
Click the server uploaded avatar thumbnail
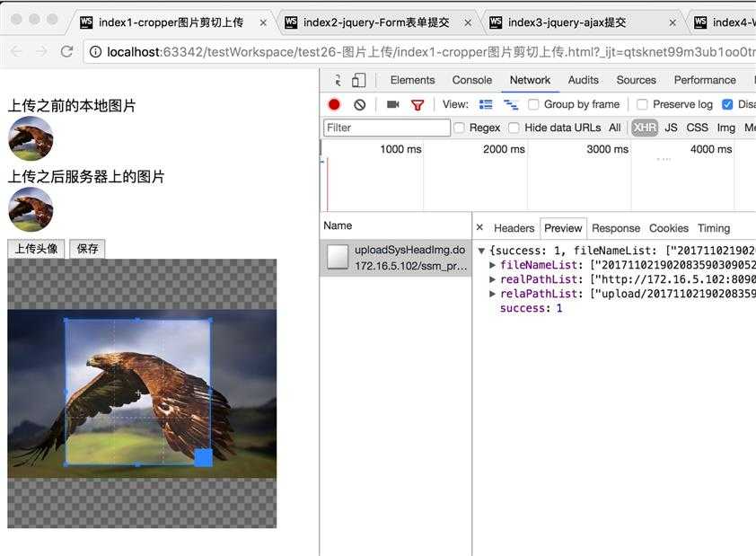coord(31,209)
